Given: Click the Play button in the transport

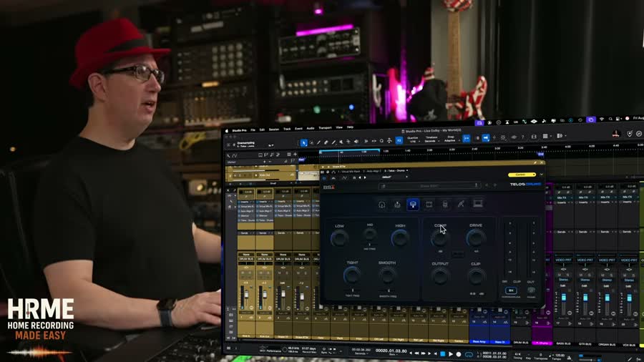Looking at the screenshot, I should point(451,354).
